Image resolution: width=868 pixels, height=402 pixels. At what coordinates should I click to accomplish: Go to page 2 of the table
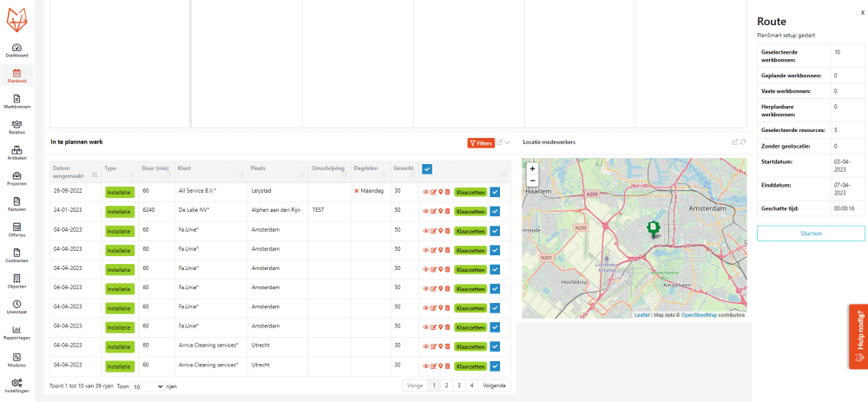(x=446, y=385)
